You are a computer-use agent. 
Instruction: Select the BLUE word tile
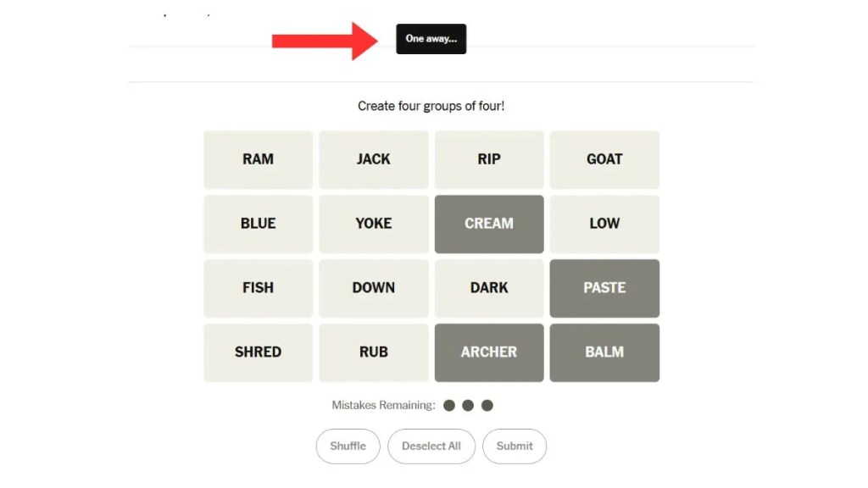(258, 224)
